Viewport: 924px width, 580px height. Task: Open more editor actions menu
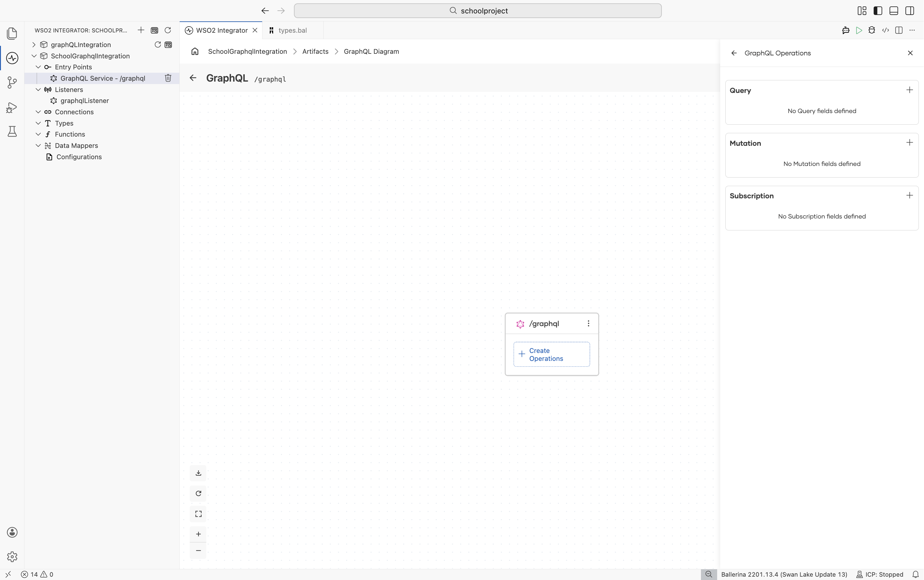tap(912, 30)
